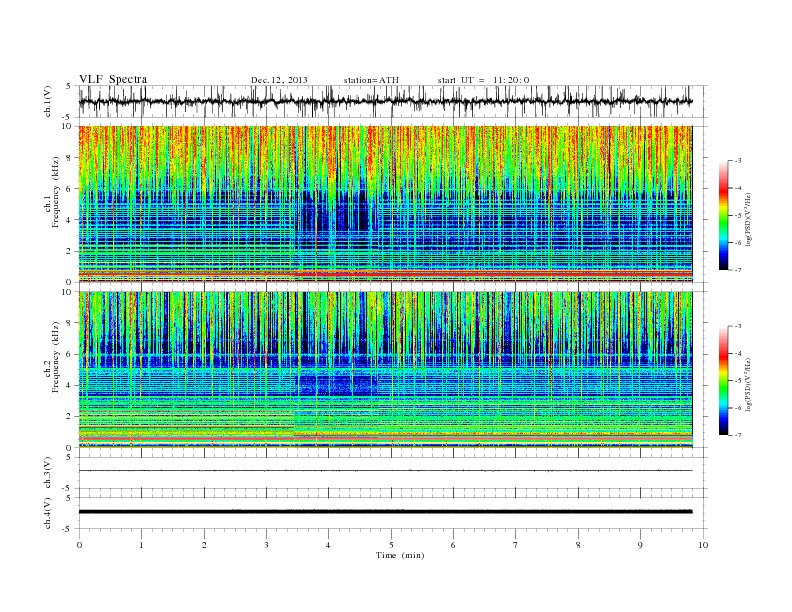Click time axis tick label "1"
792x612 pixels.
pos(141,545)
